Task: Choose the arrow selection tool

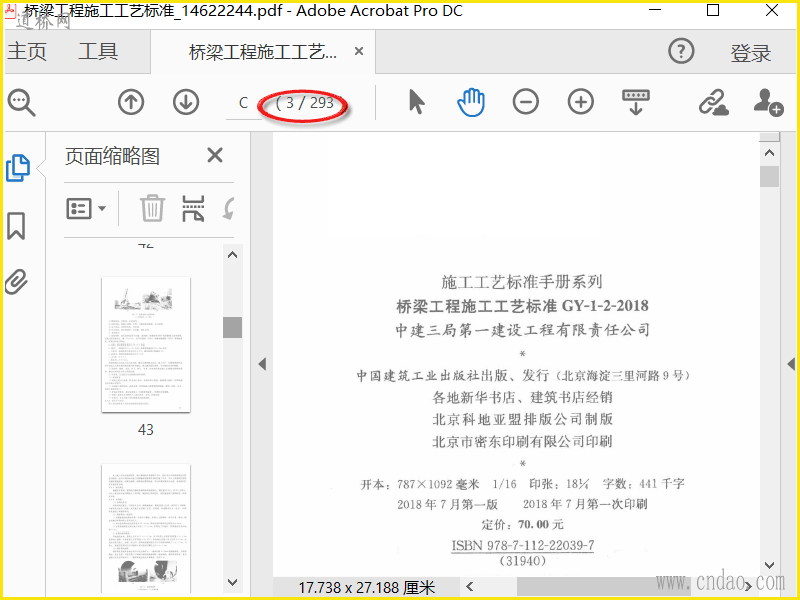Action: 417,102
